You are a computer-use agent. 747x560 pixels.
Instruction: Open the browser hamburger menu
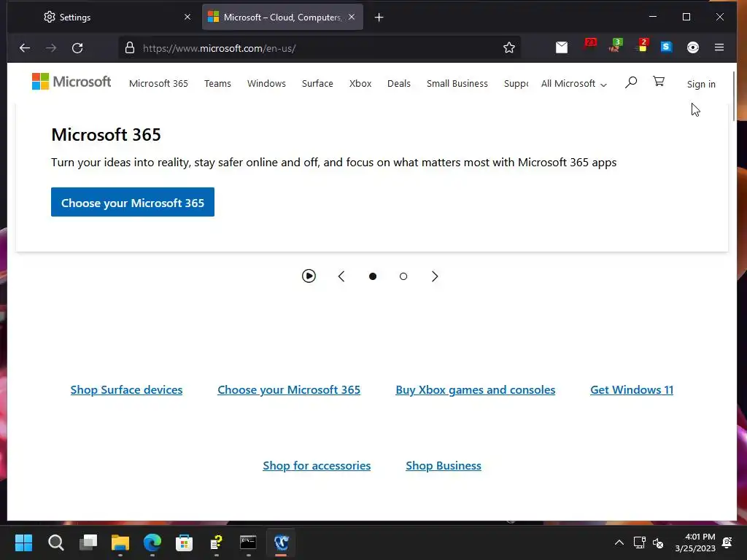click(719, 47)
